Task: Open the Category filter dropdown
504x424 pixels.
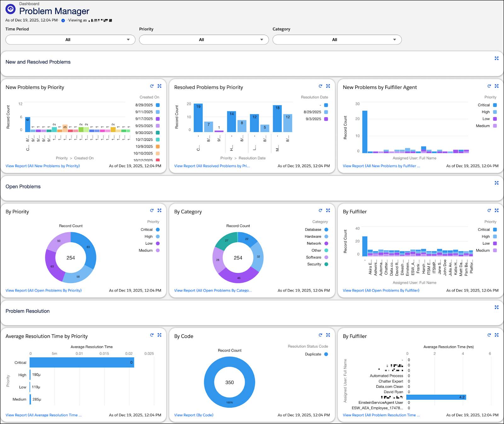Action: click(x=336, y=39)
